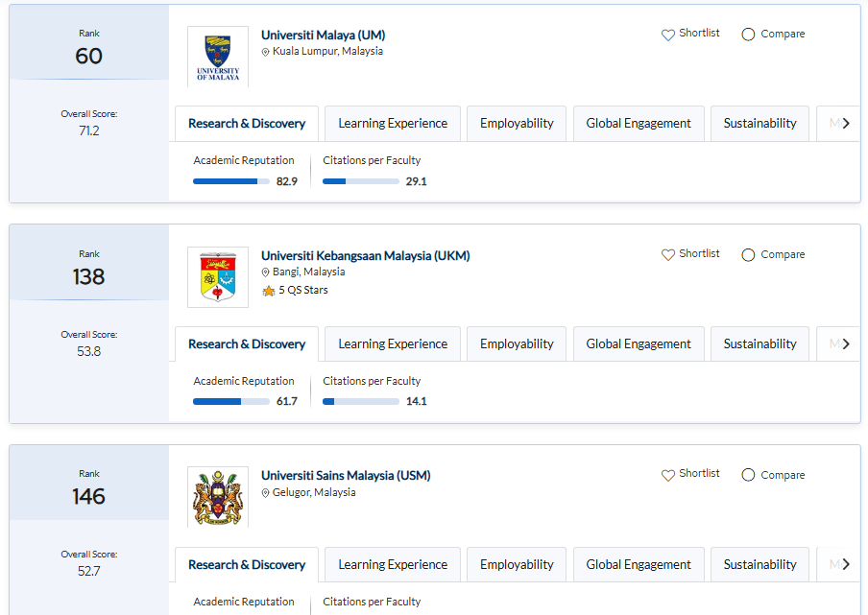Click Academic Reputation label in USM card
The height and width of the screenshot is (615, 868).
point(244,602)
